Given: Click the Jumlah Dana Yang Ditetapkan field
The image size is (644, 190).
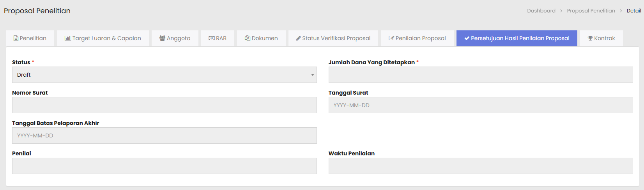Looking at the screenshot, I should (480, 75).
